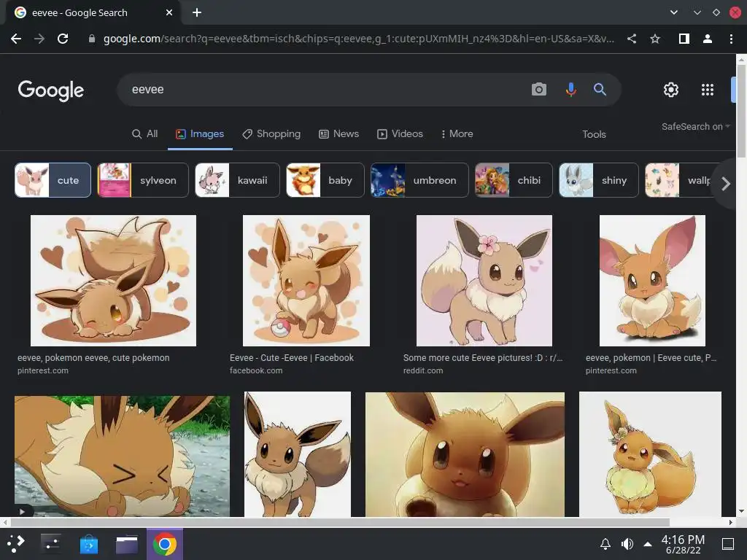Open Eevee with flower crown image
The height and width of the screenshot is (560, 747).
click(650, 454)
